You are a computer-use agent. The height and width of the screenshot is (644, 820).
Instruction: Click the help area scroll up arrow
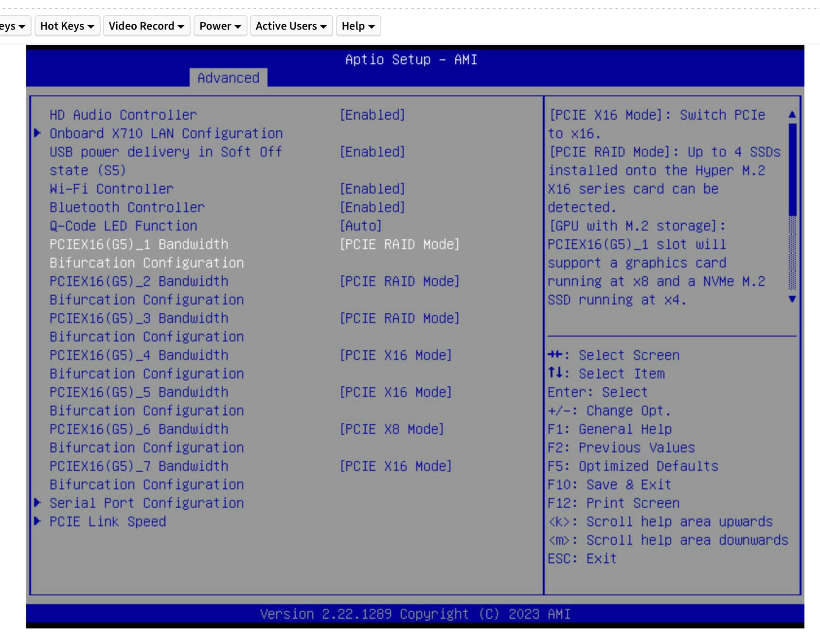pyautogui.click(x=792, y=115)
